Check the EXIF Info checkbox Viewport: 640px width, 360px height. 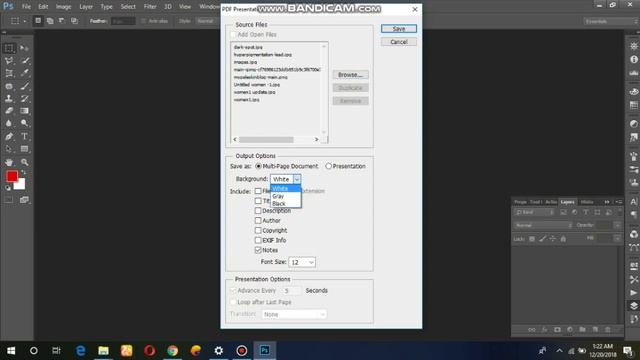258,240
